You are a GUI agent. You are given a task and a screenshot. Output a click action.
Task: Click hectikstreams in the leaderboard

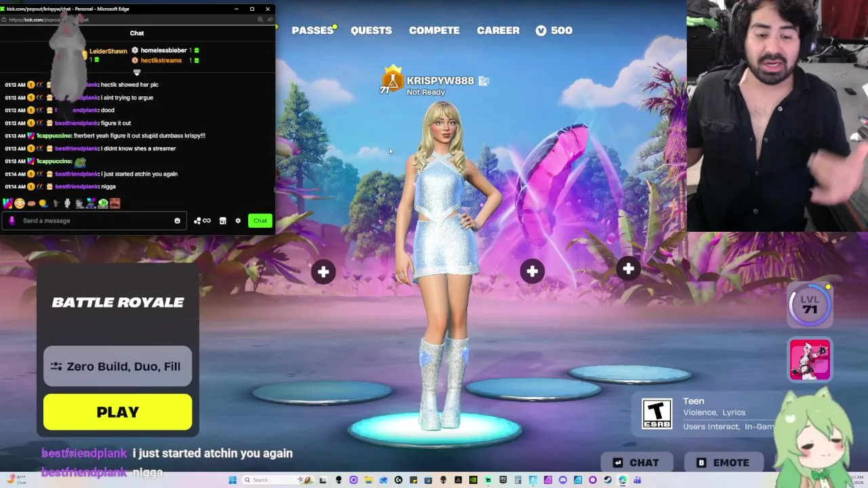click(161, 60)
